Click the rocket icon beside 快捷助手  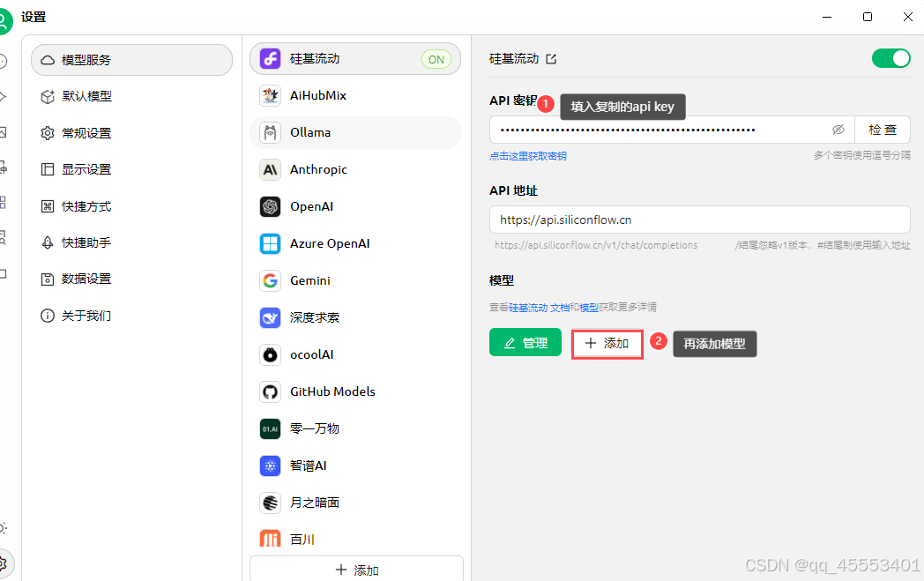pos(48,242)
